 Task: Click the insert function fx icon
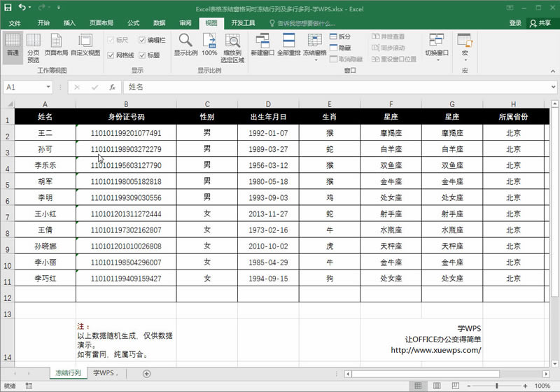(x=111, y=87)
